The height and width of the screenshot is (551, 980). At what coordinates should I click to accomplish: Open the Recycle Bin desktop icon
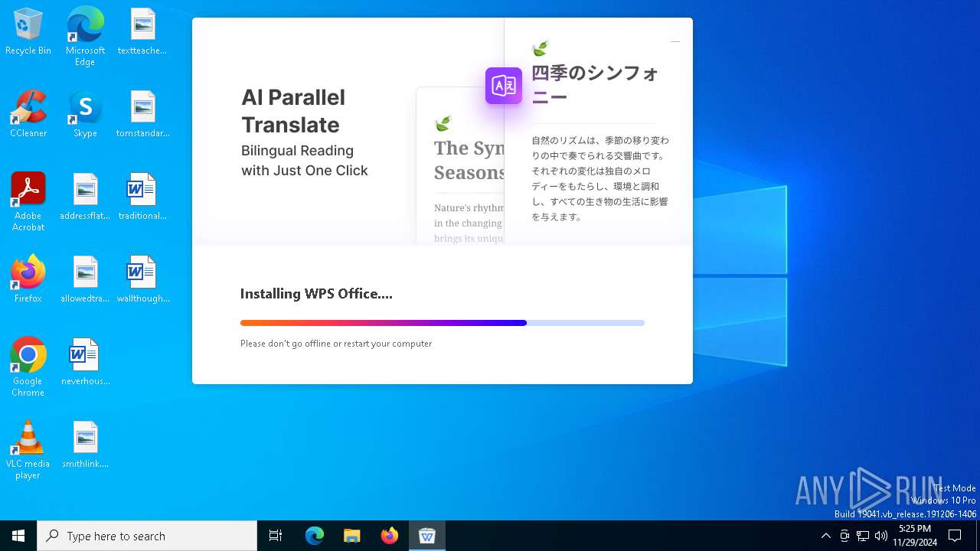coord(28,32)
